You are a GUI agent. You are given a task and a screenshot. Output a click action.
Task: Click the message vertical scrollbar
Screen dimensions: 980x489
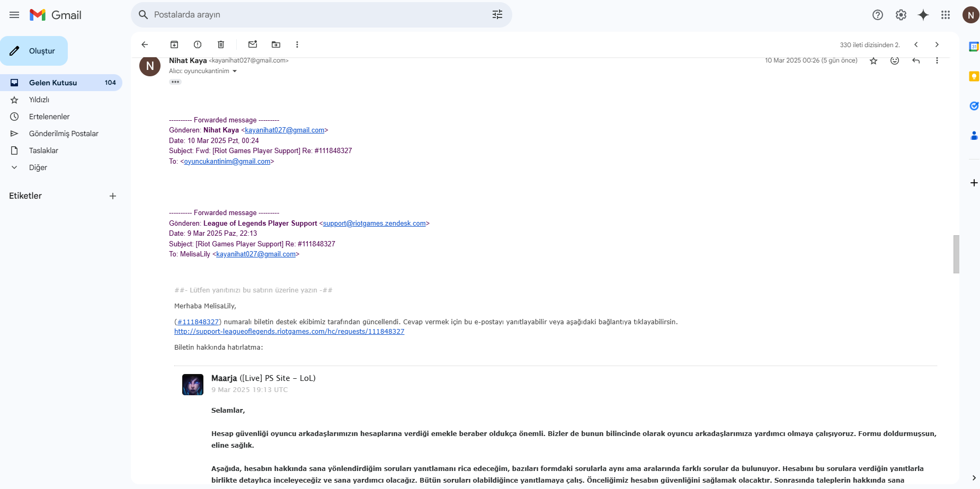[956, 254]
